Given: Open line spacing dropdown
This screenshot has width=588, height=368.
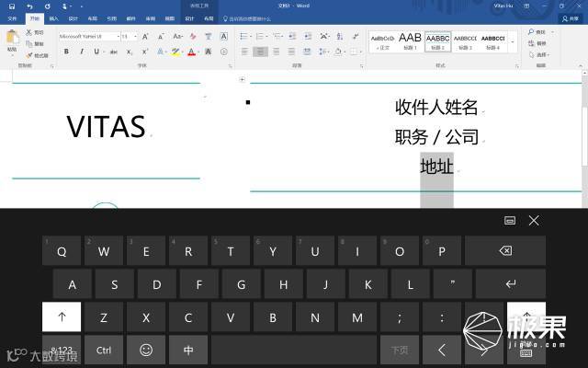Looking at the screenshot, I should click(323, 52).
